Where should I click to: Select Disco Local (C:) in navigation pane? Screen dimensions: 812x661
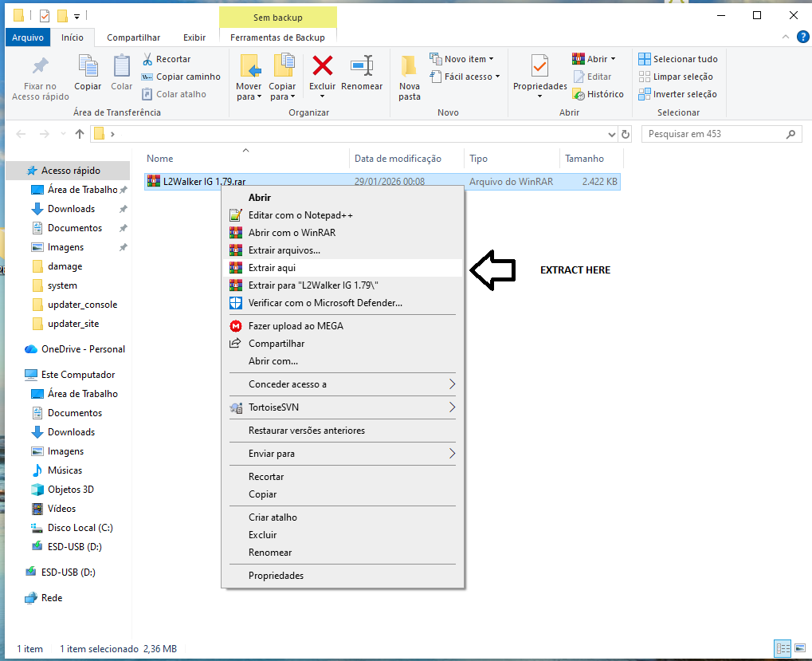(x=80, y=528)
